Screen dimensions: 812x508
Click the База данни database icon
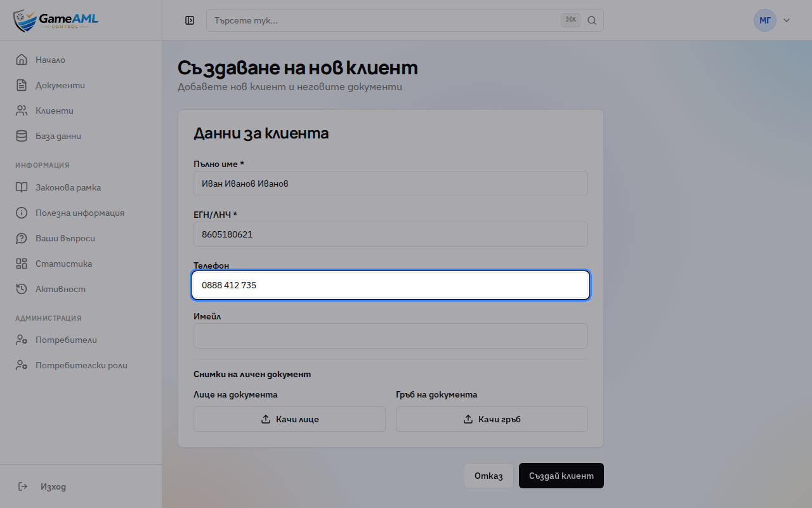[22, 136]
